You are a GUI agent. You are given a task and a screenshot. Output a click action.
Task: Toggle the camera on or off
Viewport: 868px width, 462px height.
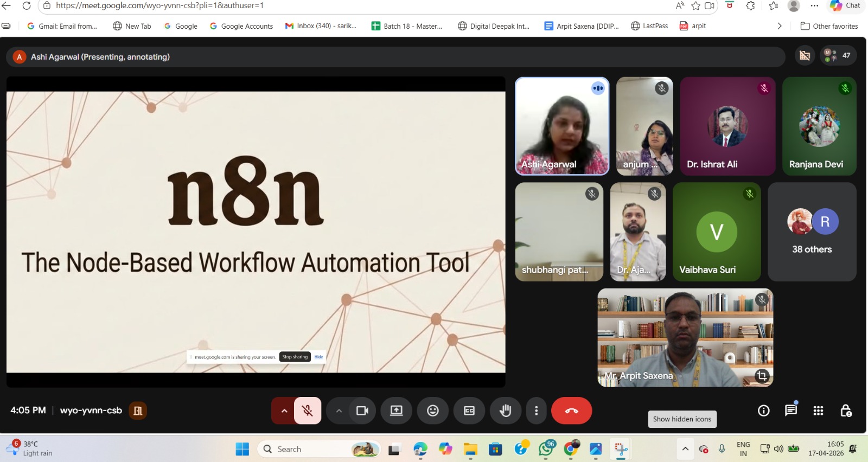tap(362, 410)
